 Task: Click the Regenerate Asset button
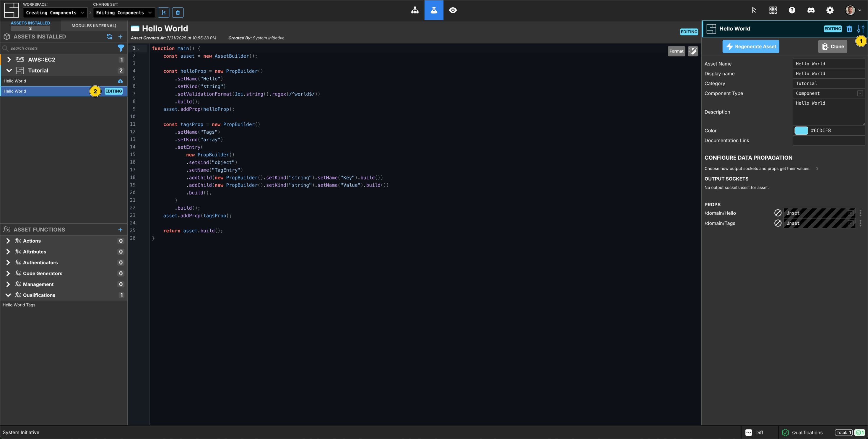click(x=751, y=46)
